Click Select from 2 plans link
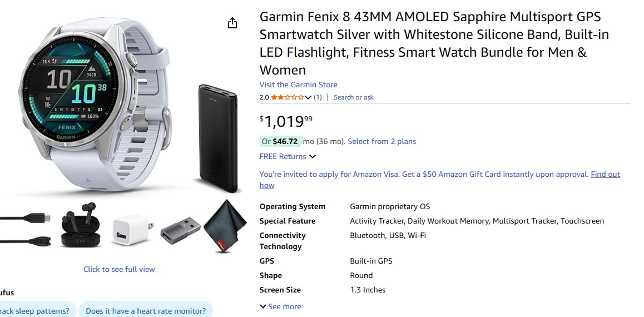The height and width of the screenshot is (317, 644). 382,141
